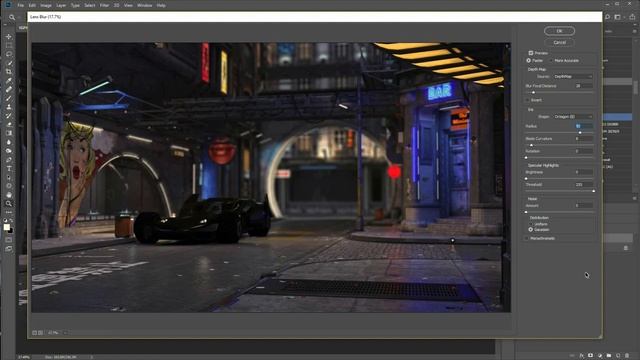Adjust the Threshold slider
This screenshot has width=640, height=360.
click(x=593, y=191)
